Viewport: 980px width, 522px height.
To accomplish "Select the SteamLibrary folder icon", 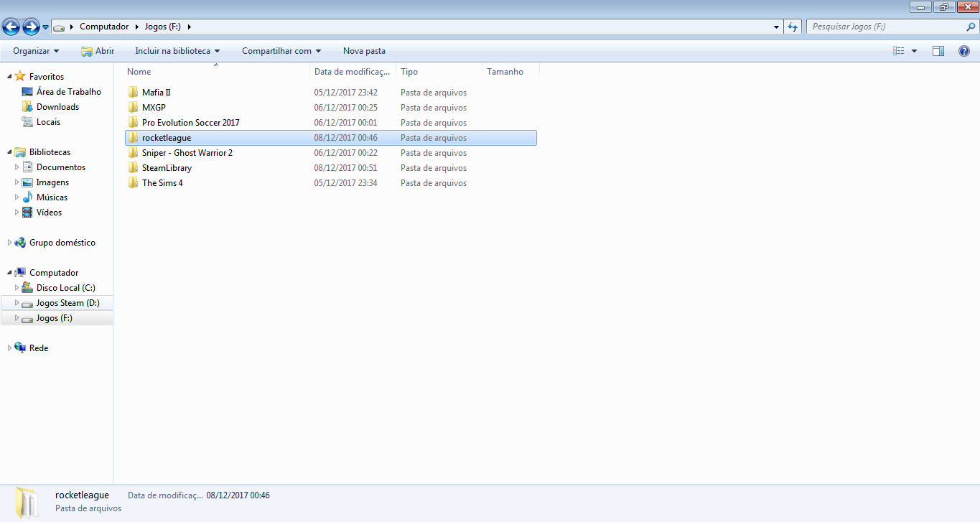I will pos(133,167).
